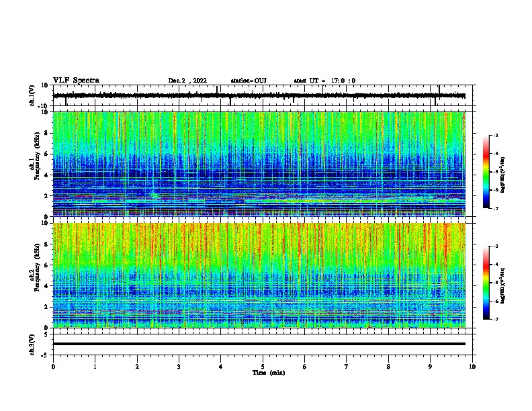Click the "7" minute tick label
The height and width of the screenshot is (411, 532).
[x=347, y=367]
